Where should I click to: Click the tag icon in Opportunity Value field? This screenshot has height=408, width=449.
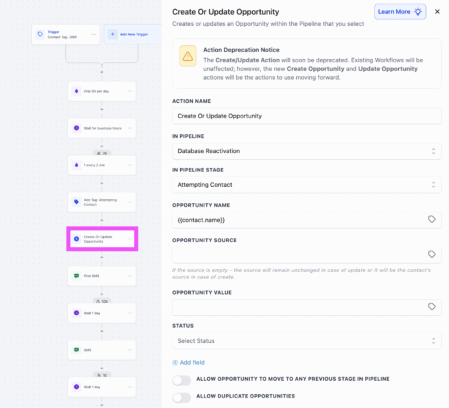click(x=432, y=307)
